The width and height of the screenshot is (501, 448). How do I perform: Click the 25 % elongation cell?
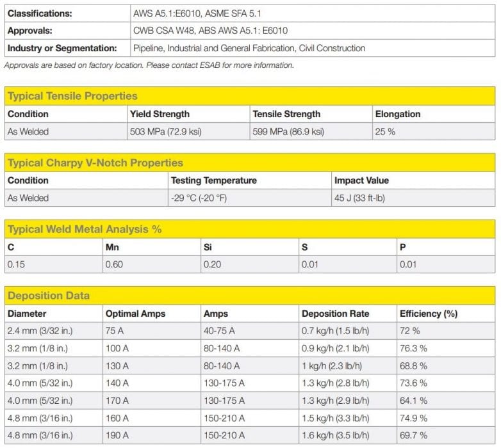click(386, 132)
